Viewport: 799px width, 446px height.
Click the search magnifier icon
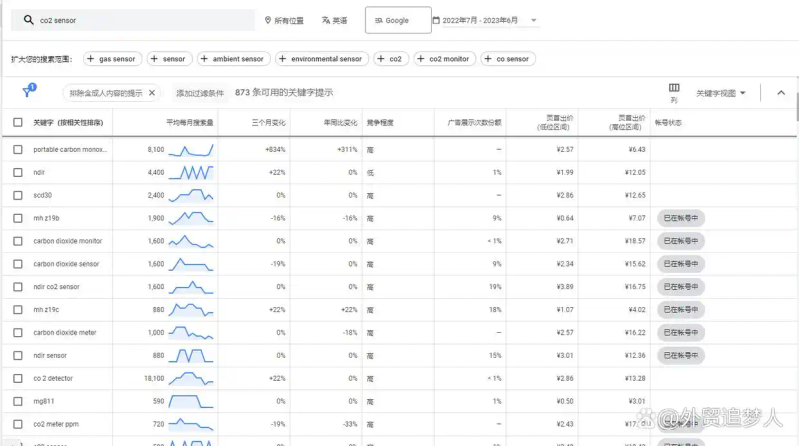click(x=29, y=20)
